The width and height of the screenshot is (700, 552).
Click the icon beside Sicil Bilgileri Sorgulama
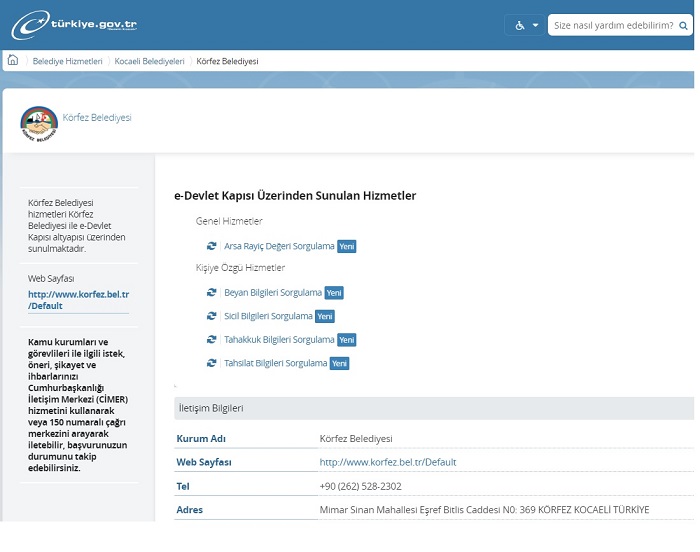click(x=212, y=316)
